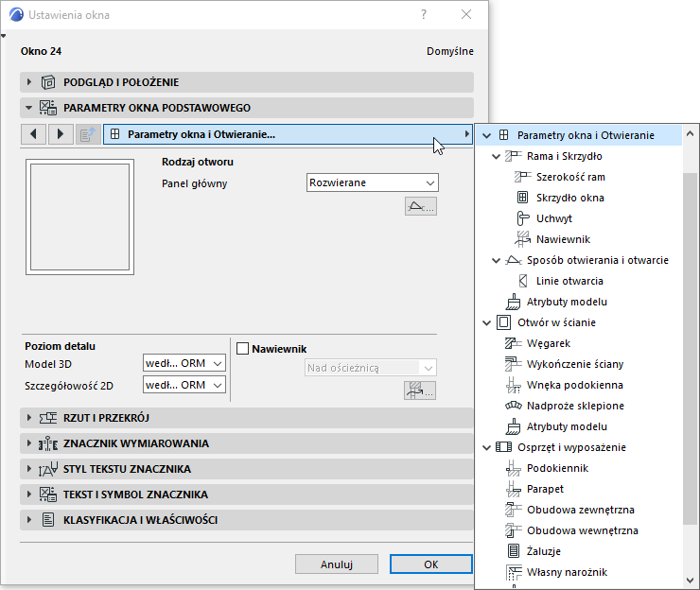Image resolution: width=700 pixels, height=590 pixels.
Task: Open the Parametry okna i Otwieranie... page selector
Action: coord(288,134)
